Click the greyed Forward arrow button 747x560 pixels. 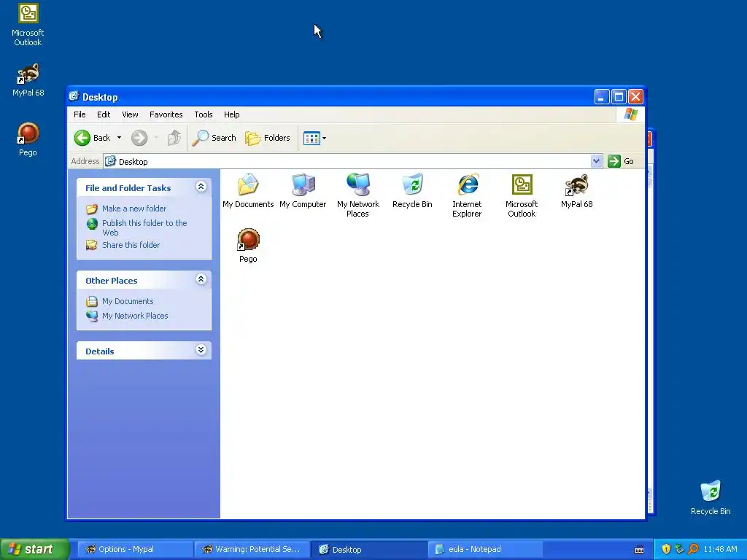[139, 138]
